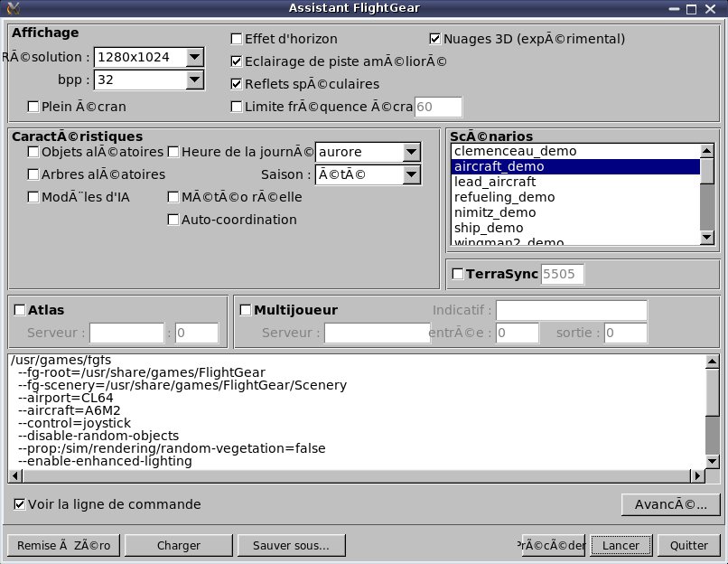Click command line scroll right arrow
This screenshot has height=564, width=728.
697,475
